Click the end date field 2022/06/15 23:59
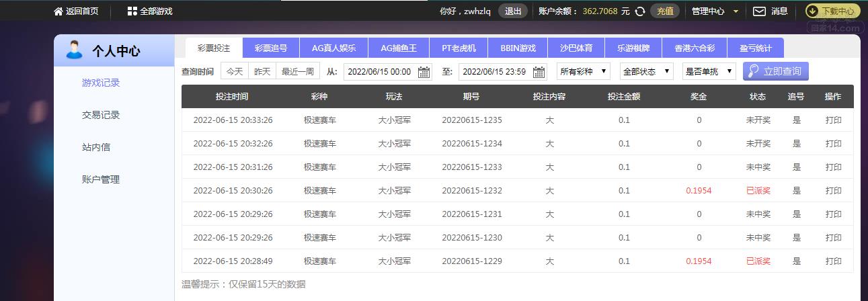868x301 pixels. [503, 72]
